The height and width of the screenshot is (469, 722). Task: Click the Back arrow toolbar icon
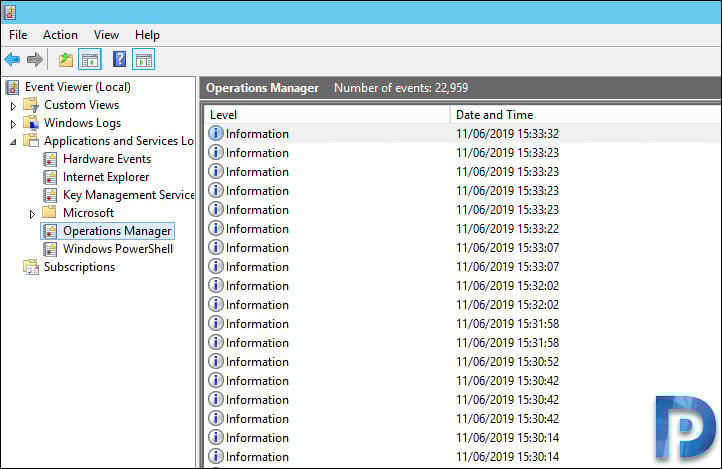(x=12, y=59)
